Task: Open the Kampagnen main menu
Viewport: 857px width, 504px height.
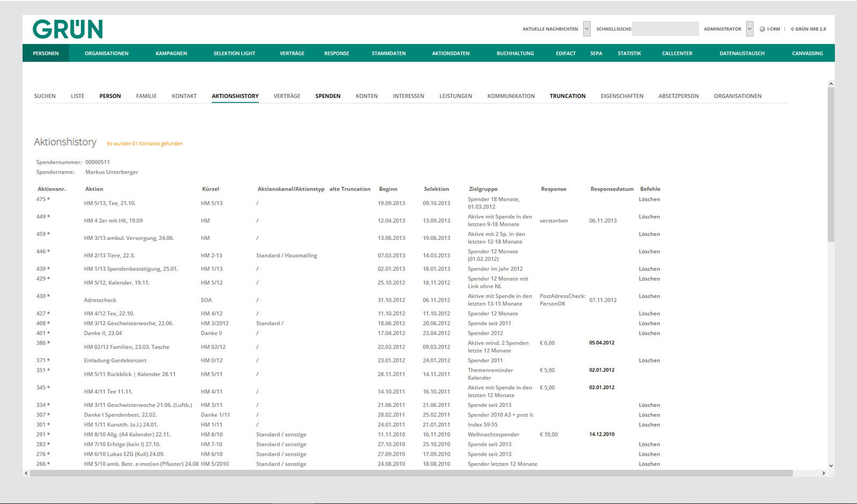Action: (171, 53)
